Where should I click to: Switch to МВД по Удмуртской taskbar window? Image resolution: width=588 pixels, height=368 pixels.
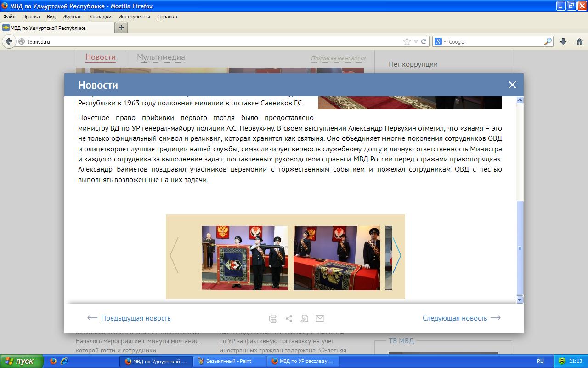156,361
